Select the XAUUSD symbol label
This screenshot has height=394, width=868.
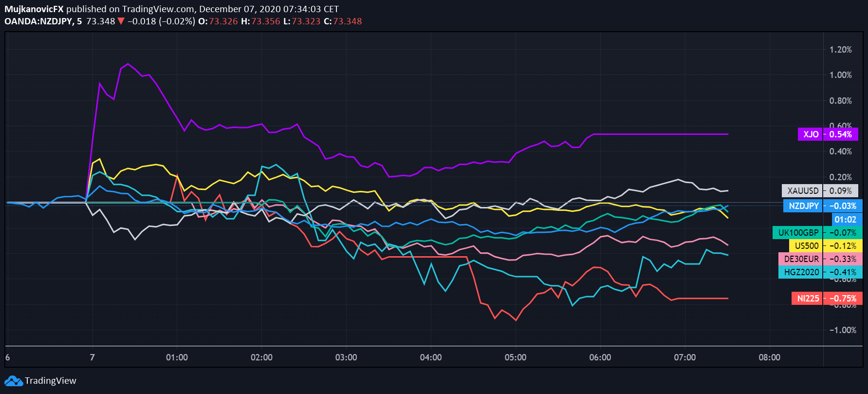click(x=802, y=191)
